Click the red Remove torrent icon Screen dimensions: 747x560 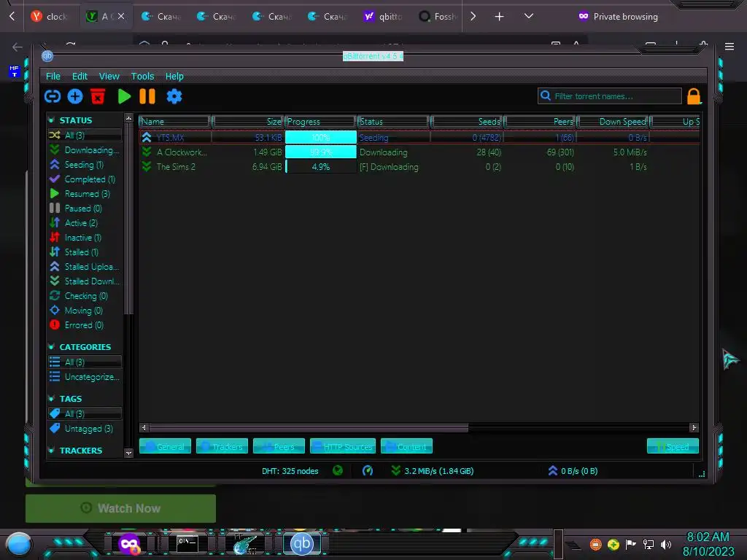pyautogui.click(x=98, y=96)
